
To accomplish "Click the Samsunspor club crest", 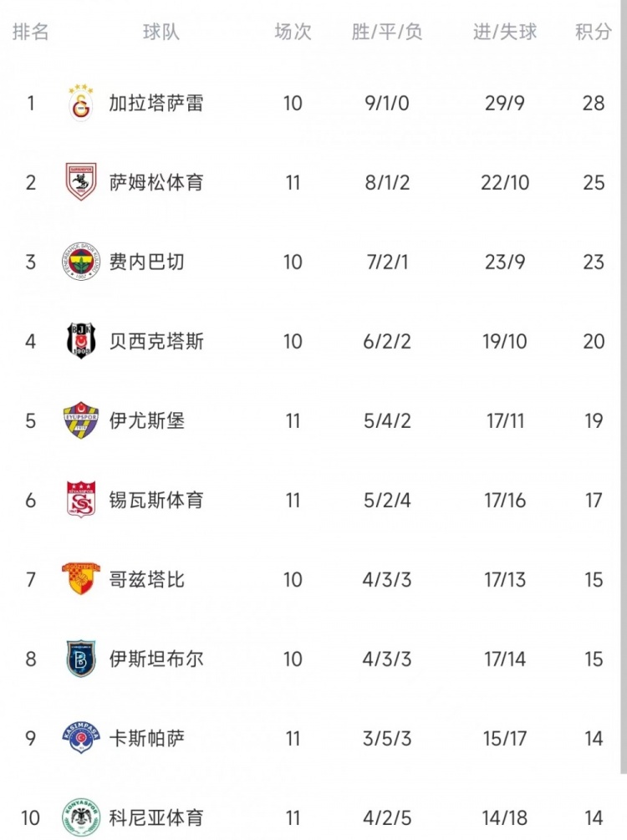I will (x=81, y=181).
